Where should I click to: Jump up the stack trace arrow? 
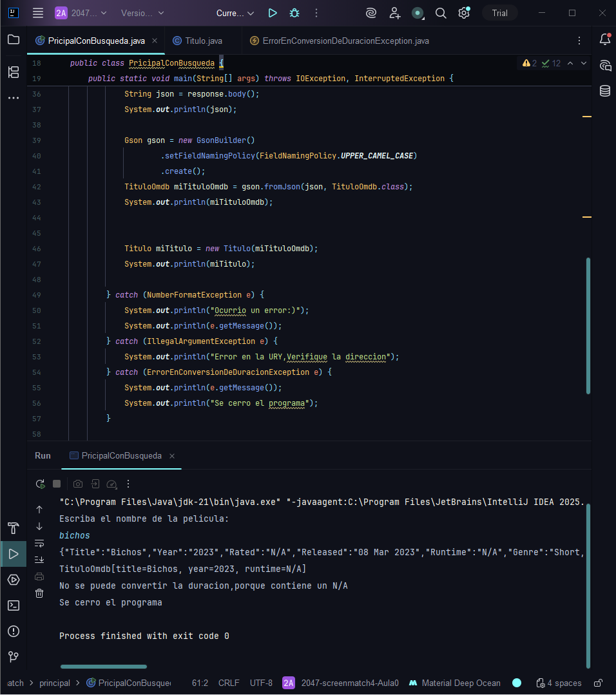pyautogui.click(x=39, y=509)
